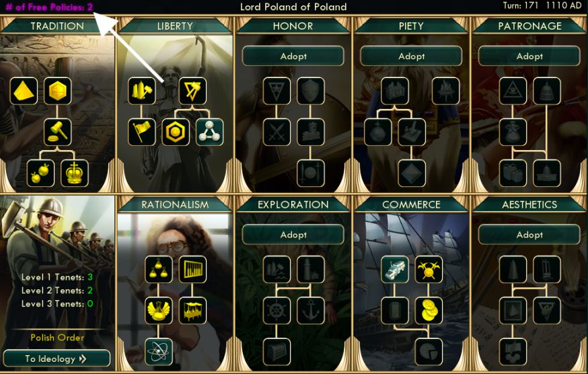Viewport: 588px width, 374px height.
Task: Select the molecule policy icon in Liberty
Action: coord(210,132)
